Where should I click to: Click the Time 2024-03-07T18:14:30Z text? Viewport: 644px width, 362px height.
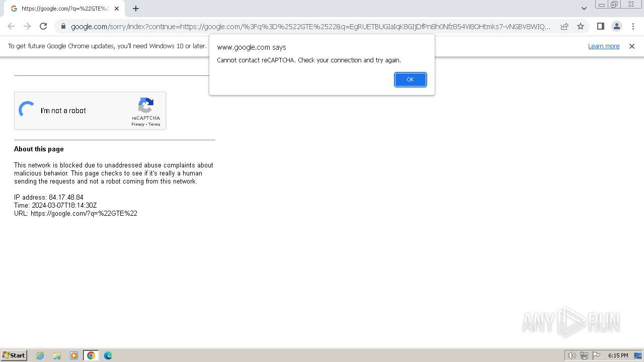point(55,206)
